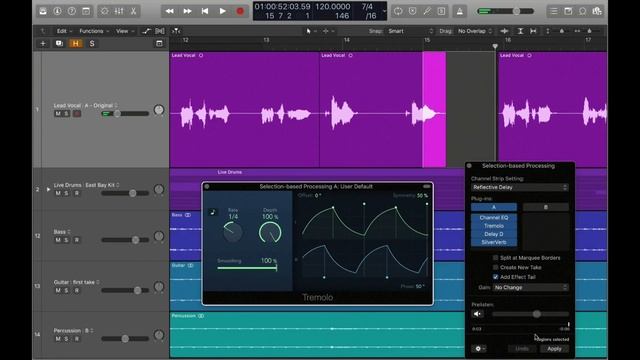Select SilverVerb plug-in slot
Viewport: 640px width, 360px height.
(x=494, y=242)
